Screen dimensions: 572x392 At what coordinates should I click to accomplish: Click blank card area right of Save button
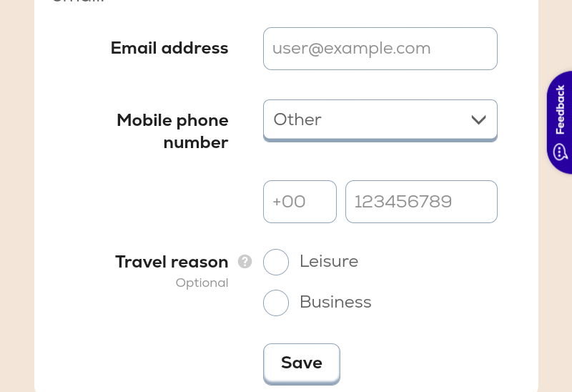[420, 363]
